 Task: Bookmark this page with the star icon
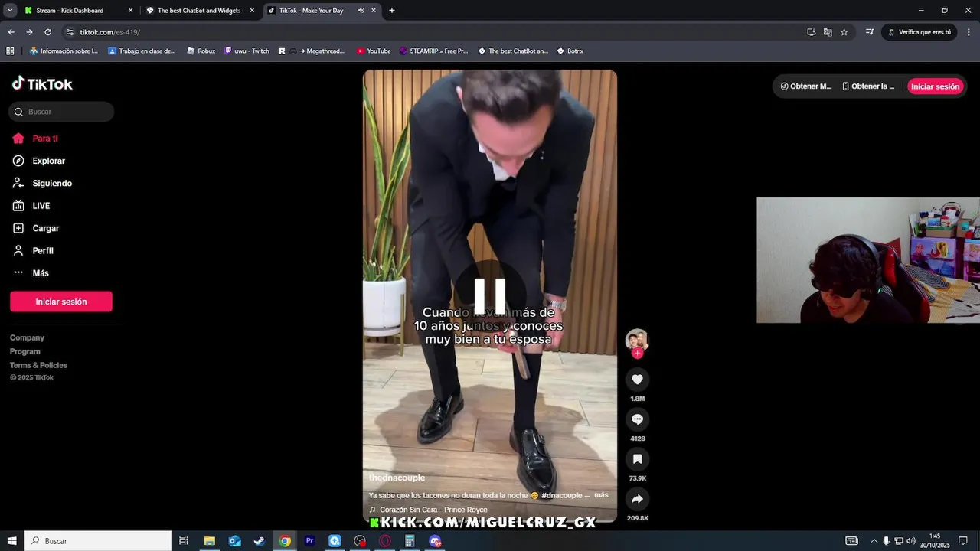click(844, 32)
